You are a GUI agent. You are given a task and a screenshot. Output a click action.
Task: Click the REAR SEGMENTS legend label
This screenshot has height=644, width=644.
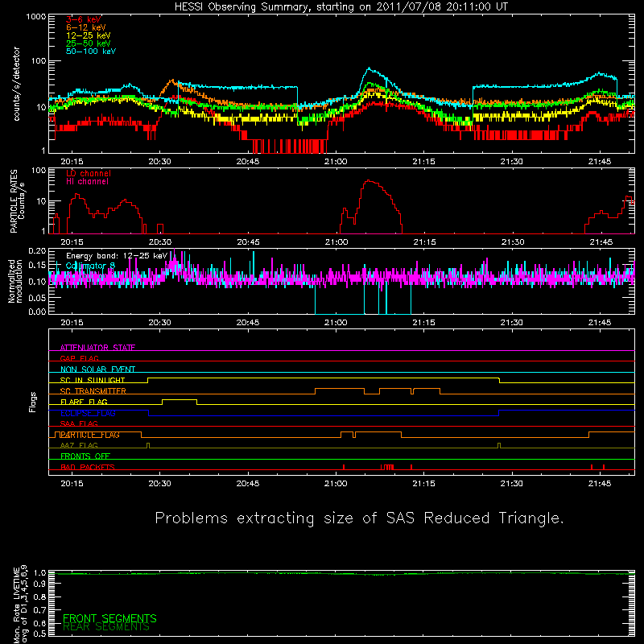pos(106,627)
